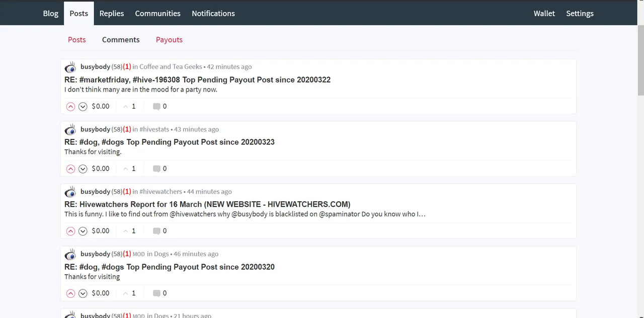Click busybody avatar on the #hivestats post

[70, 129]
